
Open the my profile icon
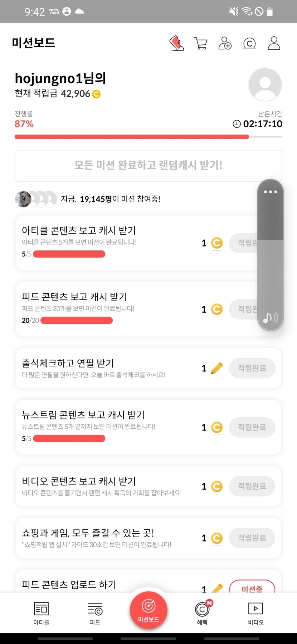pyautogui.click(x=274, y=43)
